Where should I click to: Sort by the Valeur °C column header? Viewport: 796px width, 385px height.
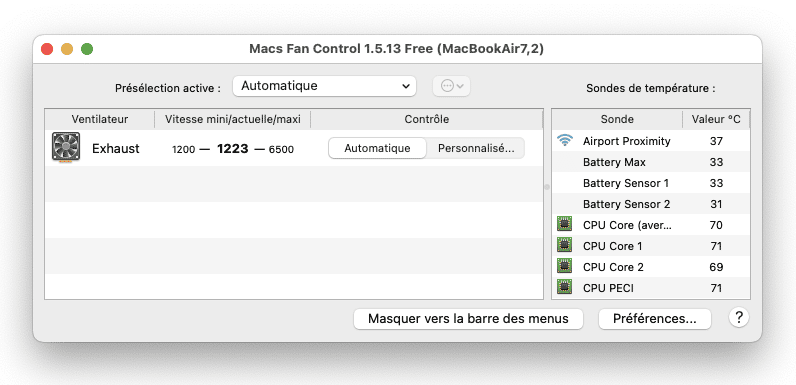[716, 119]
